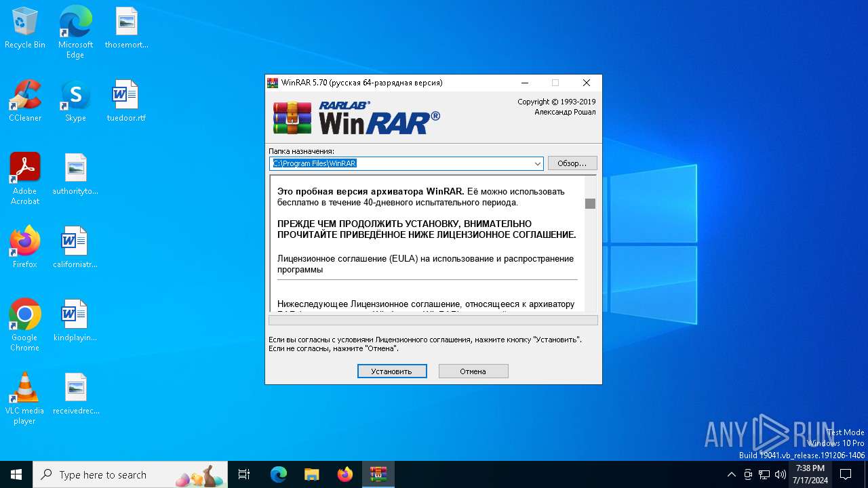Launch Microsoft Edge from desktop shortcut
Viewport: 868px width, 488px height.
pyautogui.click(x=75, y=33)
